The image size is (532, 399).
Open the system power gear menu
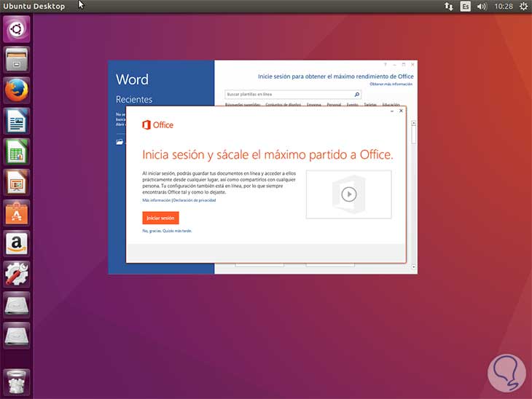[x=523, y=6]
